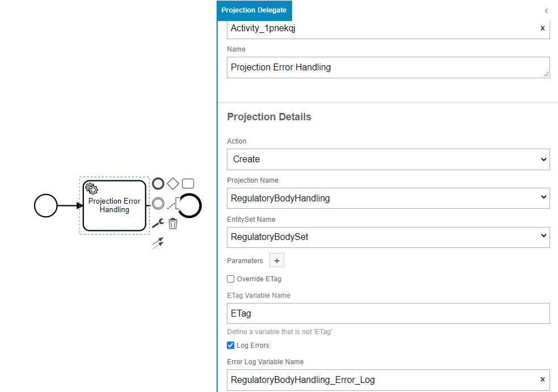Append intermediate event double circle
558x392 pixels.
(x=158, y=204)
